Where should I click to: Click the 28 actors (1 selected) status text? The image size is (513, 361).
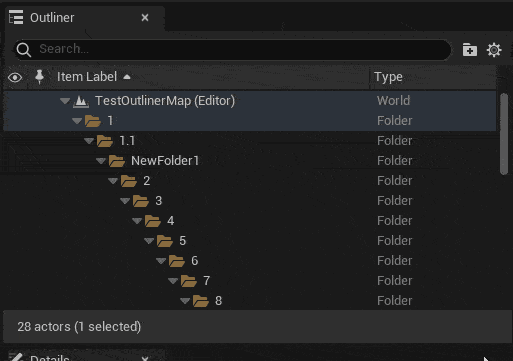point(79,327)
